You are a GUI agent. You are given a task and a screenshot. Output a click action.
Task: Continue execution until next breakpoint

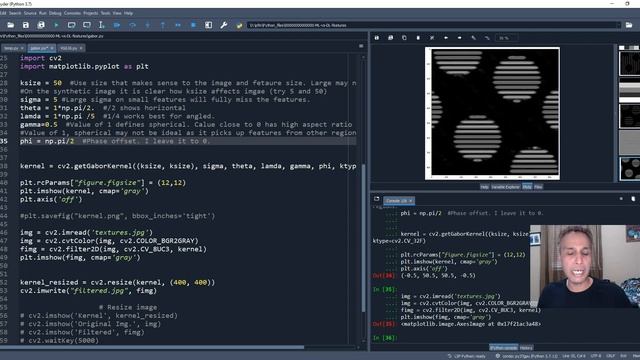(178, 25)
